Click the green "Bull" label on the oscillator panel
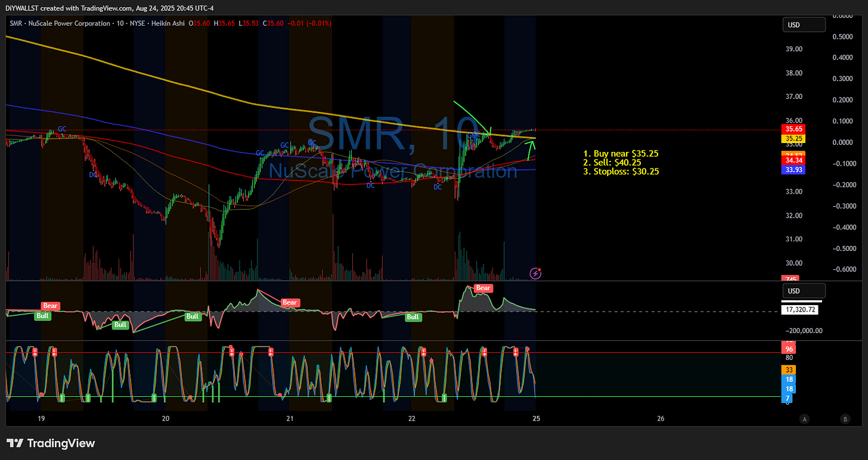 pyautogui.click(x=413, y=316)
